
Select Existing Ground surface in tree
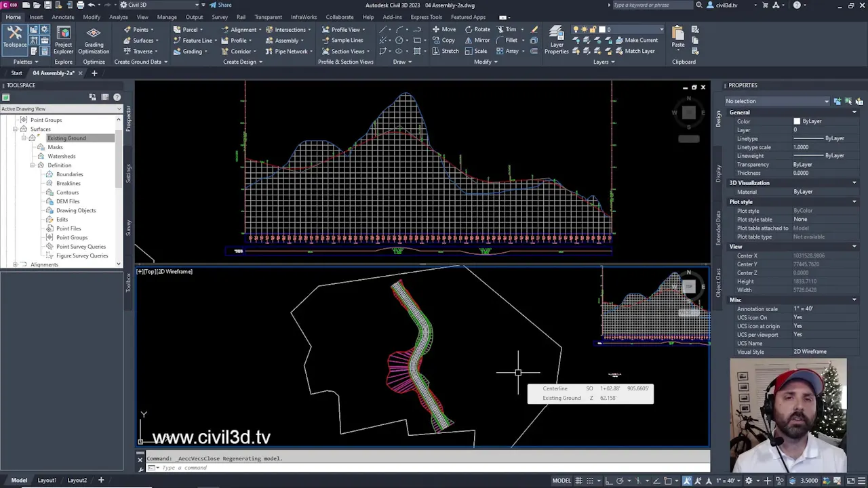tap(66, 138)
